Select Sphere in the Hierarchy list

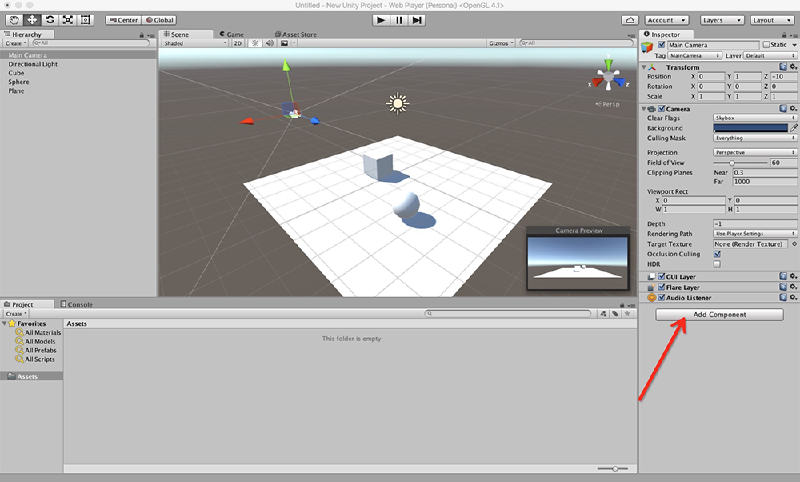point(19,82)
